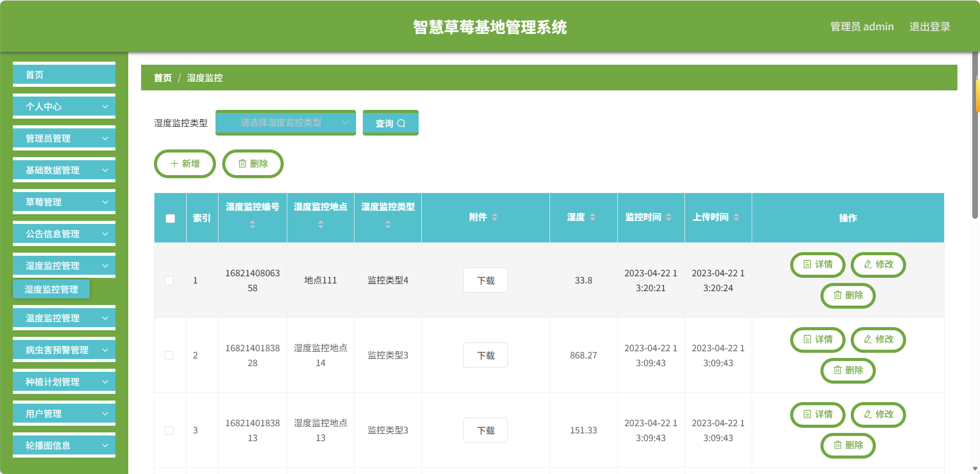
Task: Click 删除 for row 3 湿度监控地点13
Action: [x=848, y=445]
